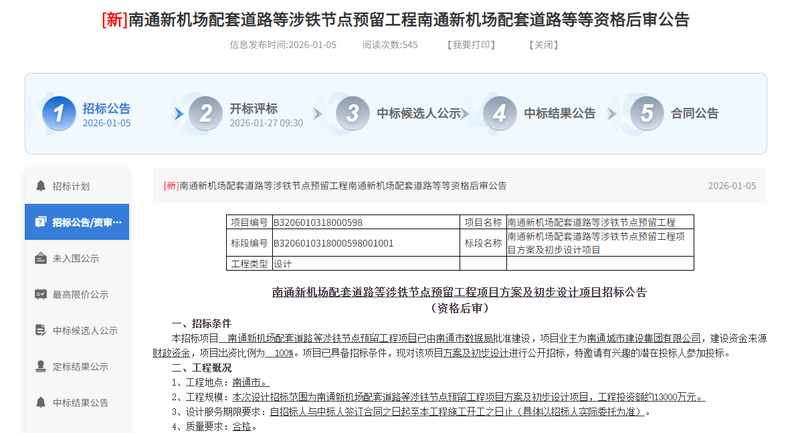Click the icon beside 最高限价公示

pos(40,294)
